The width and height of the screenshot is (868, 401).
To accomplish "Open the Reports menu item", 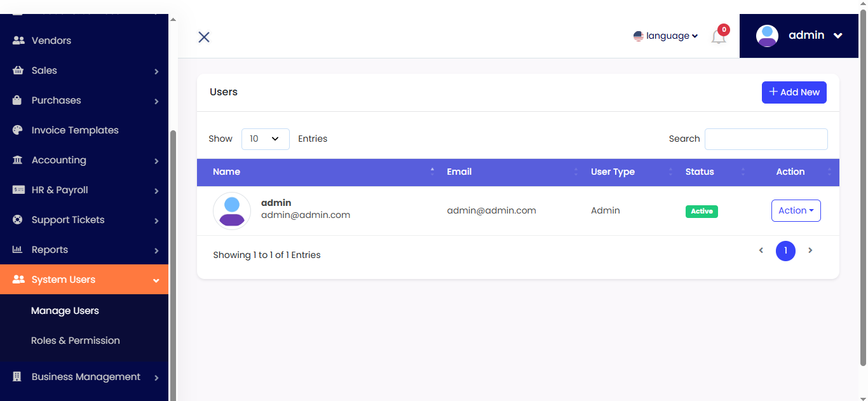I will click(84, 249).
